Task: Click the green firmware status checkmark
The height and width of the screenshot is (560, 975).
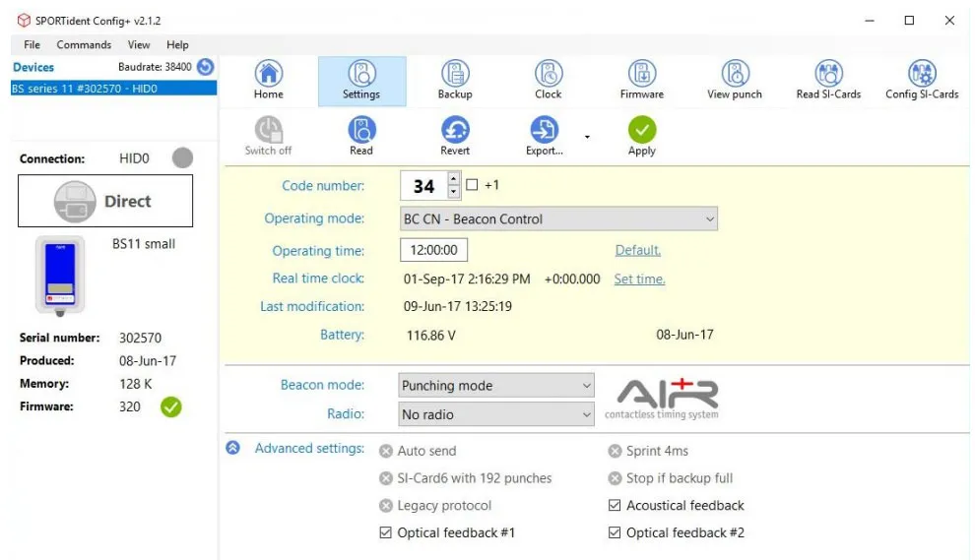Action: pyautogui.click(x=171, y=406)
